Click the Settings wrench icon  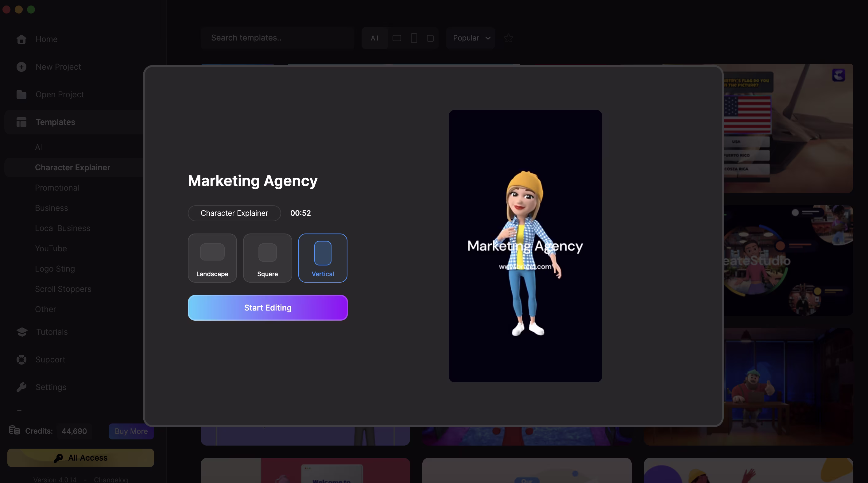(21, 387)
